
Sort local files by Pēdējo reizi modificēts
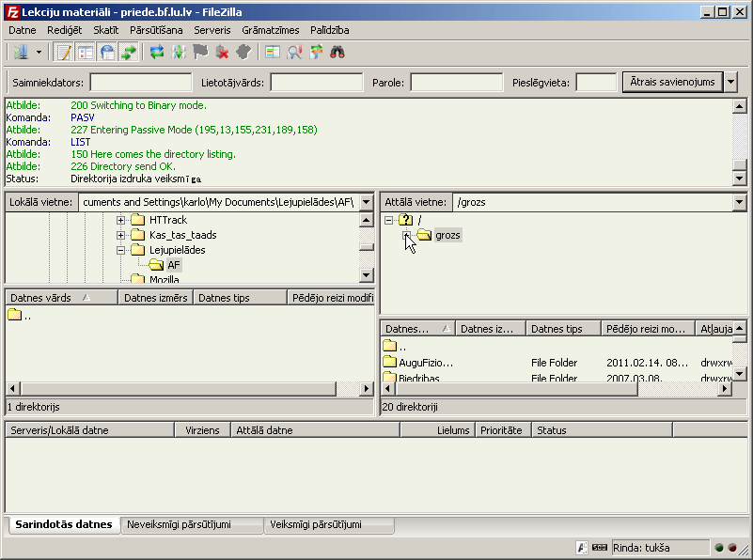330,298
